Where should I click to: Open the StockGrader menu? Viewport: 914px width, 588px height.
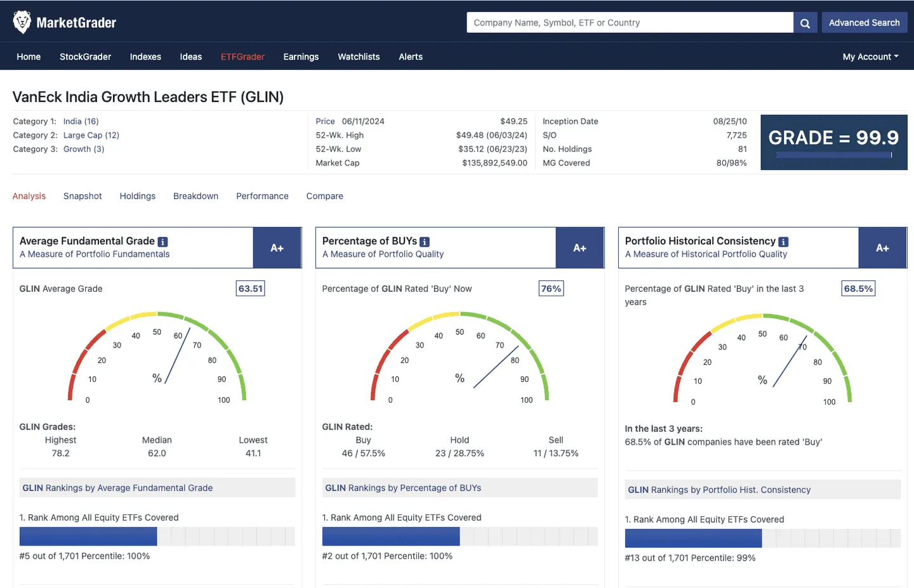coord(85,56)
